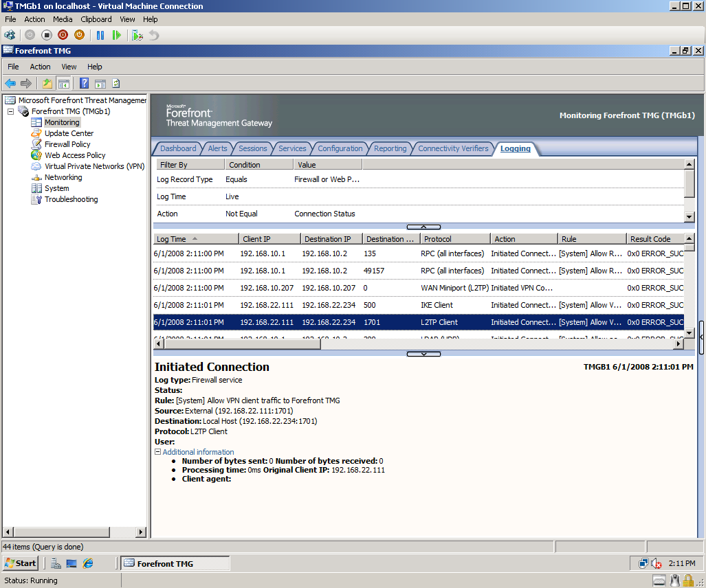This screenshot has height=588, width=706.
Task: Sort by the Client IP column header
Action: 269,239
